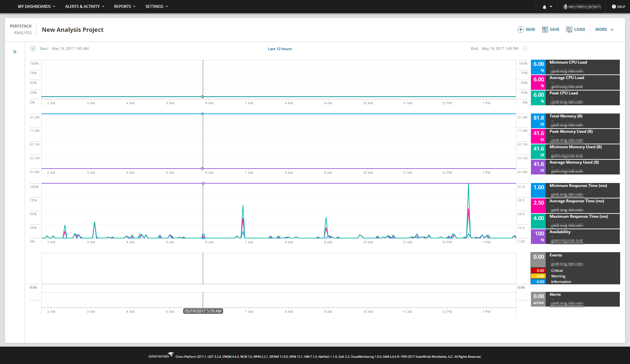Click the Load project icon
The width and height of the screenshot is (630, 364).
pyautogui.click(x=569, y=30)
